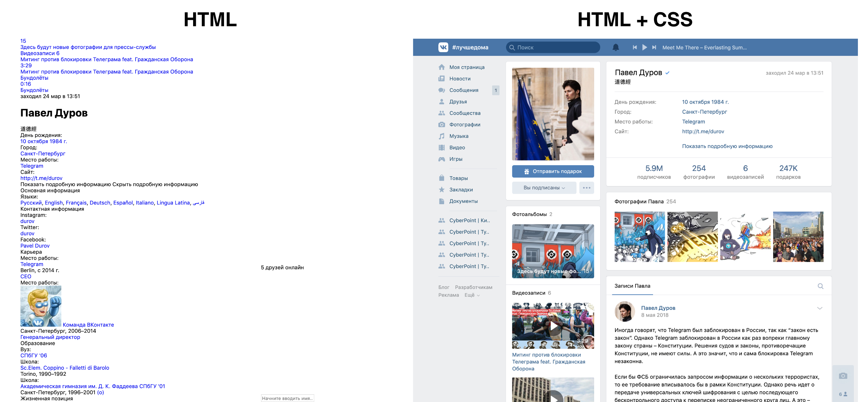Screen dimensions: 868x402
Task: Click the note icon beside Музыка
Action: click(441, 136)
